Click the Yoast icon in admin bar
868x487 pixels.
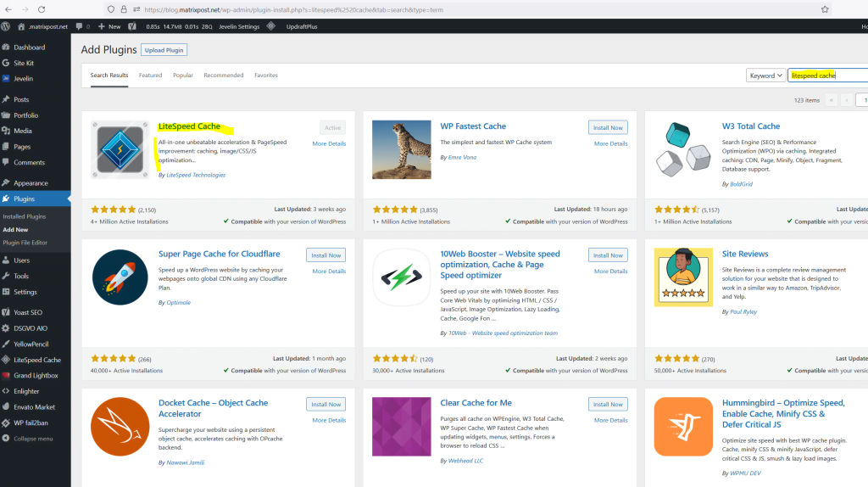click(131, 26)
